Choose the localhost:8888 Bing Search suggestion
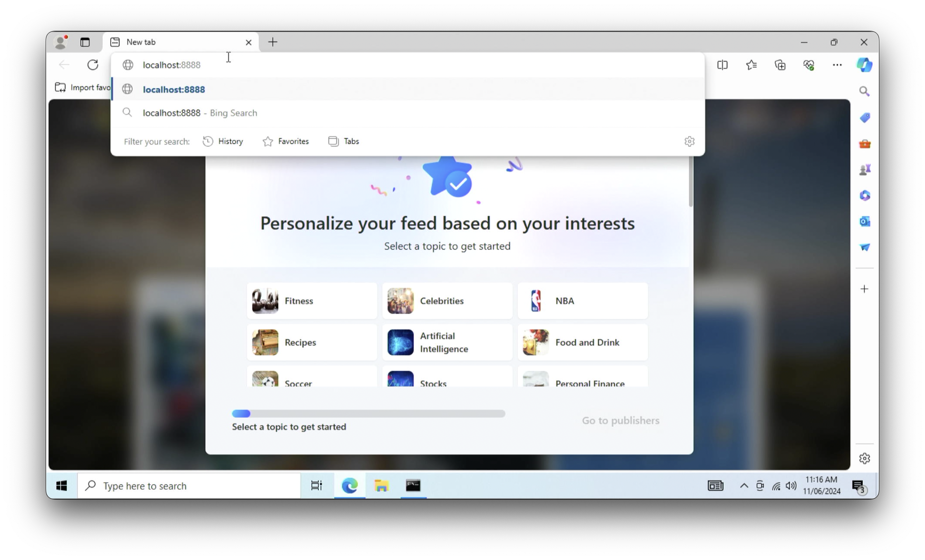This screenshot has height=560, width=925. (200, 113)
